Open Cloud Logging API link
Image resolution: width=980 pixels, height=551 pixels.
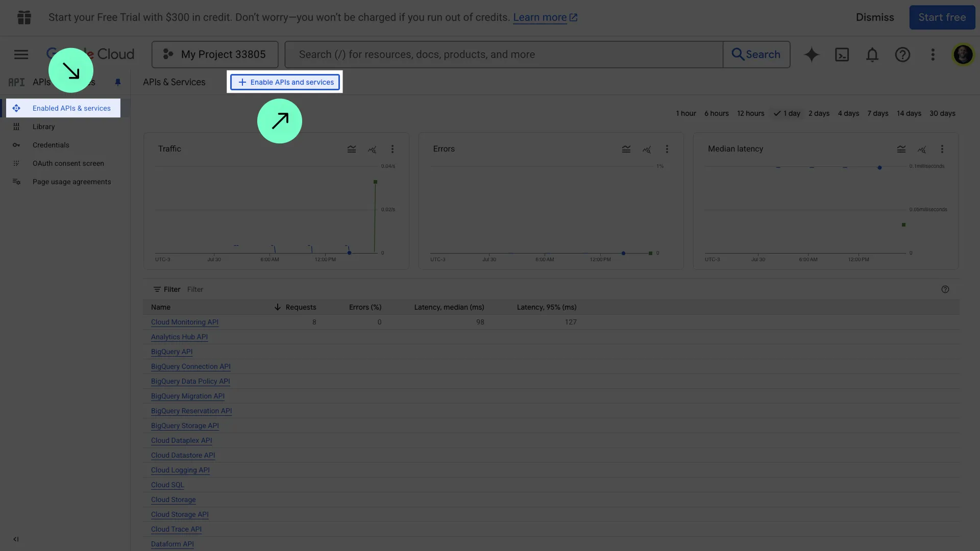click(180, 470)
